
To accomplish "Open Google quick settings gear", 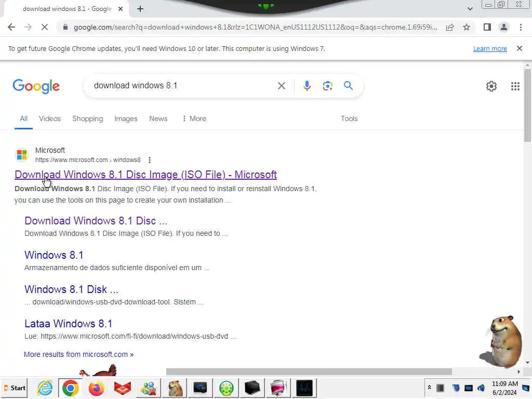I will point(491,86).
